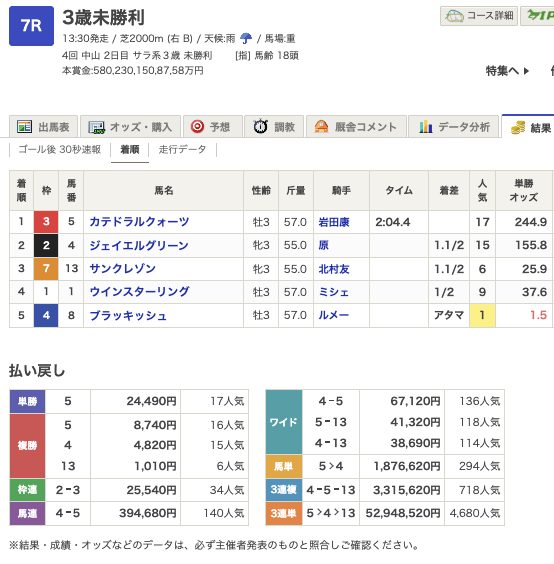Click the 3連単 payout label
This screenshot has height=564, width=554.
point(283,514)
